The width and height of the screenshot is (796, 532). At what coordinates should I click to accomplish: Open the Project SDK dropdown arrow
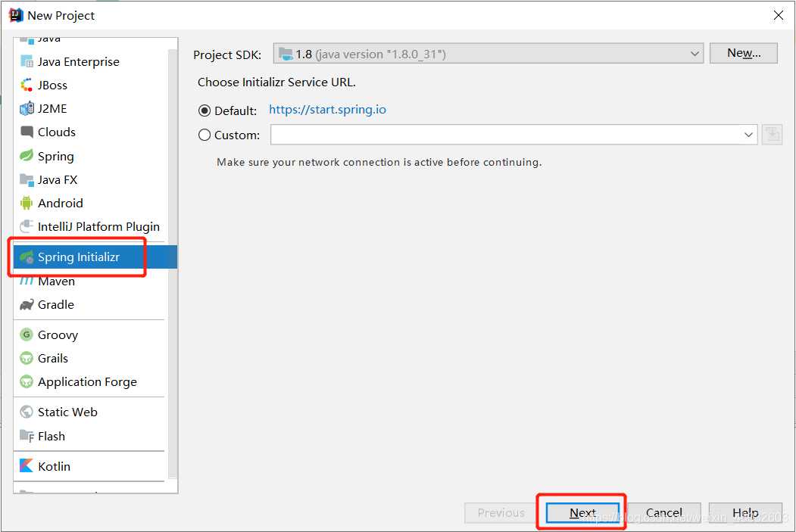pyautogui.click(x=695, y=54)
